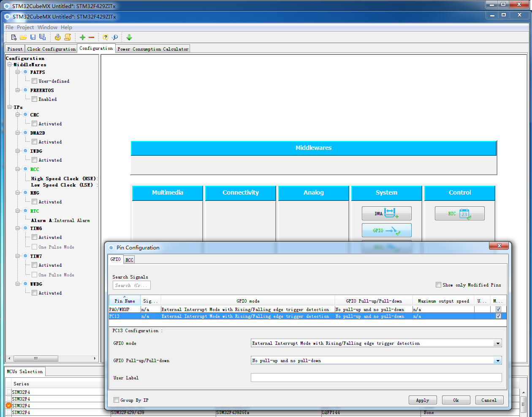Open the File menu
Viewport: 532px width, 417px height.
(x=9, y=27)
